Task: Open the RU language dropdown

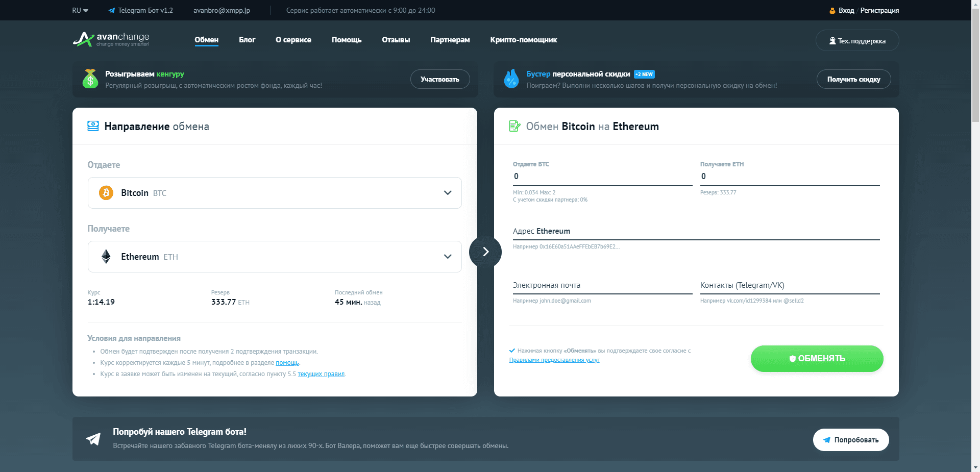Action: [x=80, y=10]
